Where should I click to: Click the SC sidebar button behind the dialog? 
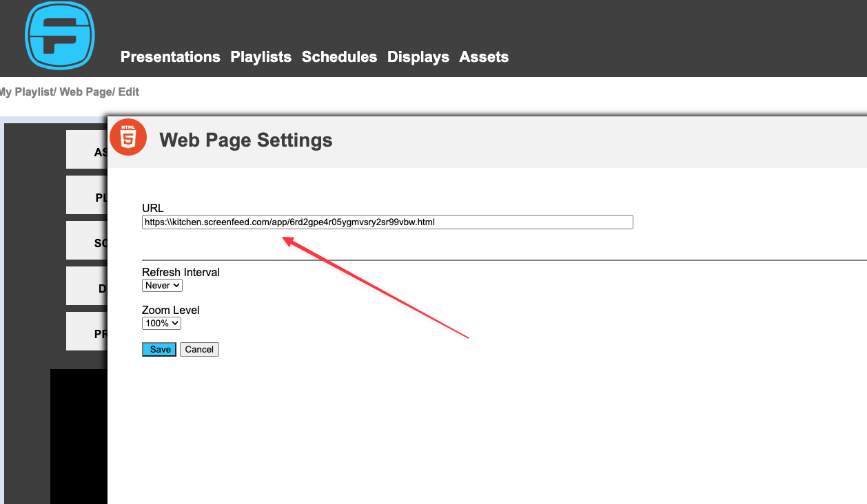(x=86, y=240)
